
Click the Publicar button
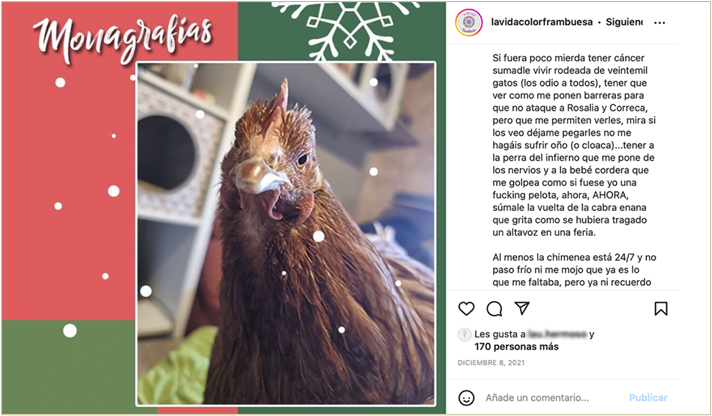(648, 398)
